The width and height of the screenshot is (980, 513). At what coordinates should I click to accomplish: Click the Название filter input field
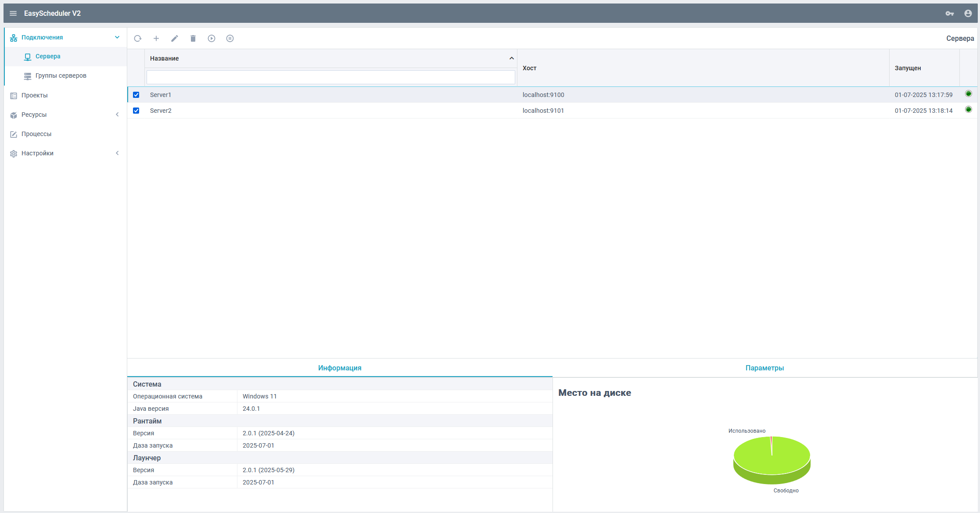click(330, 77)
